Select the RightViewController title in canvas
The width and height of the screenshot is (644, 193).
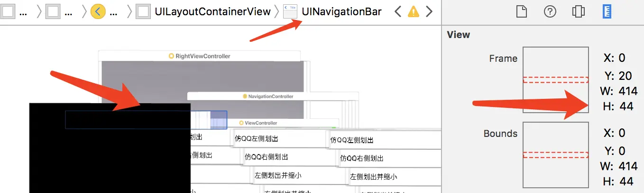coord(202,56)
